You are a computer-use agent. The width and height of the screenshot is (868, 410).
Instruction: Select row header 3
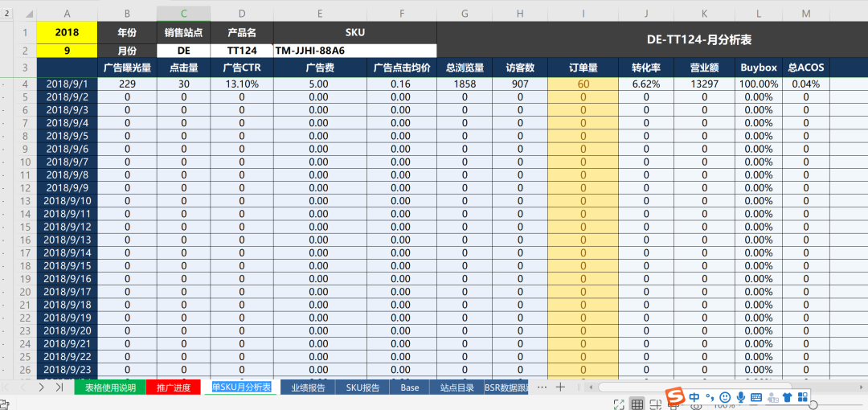click(25, 68)
